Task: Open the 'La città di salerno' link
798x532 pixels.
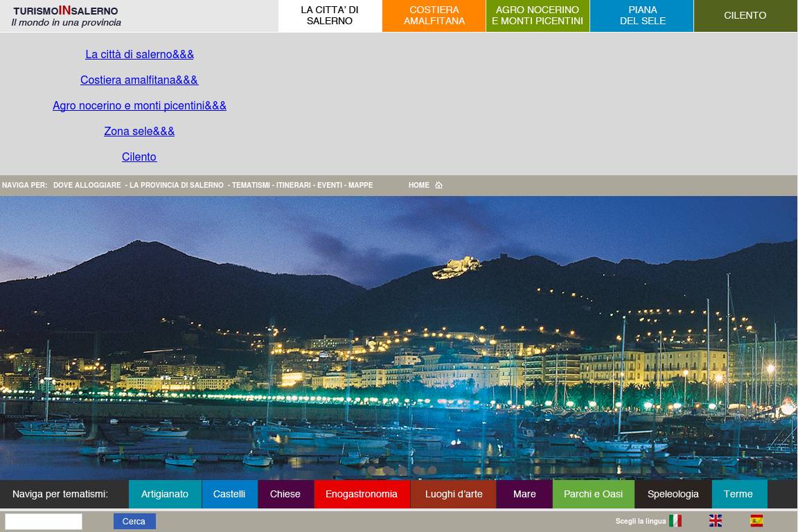Action: point(139,54)
